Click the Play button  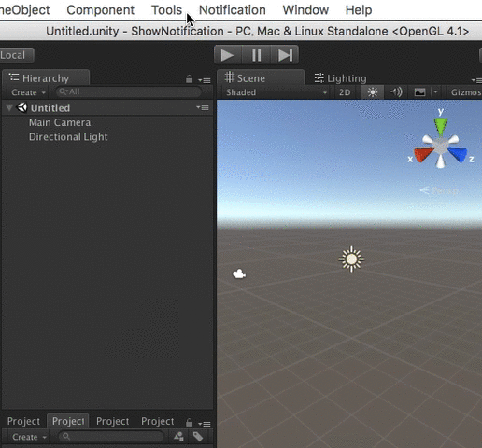[228, 55]
